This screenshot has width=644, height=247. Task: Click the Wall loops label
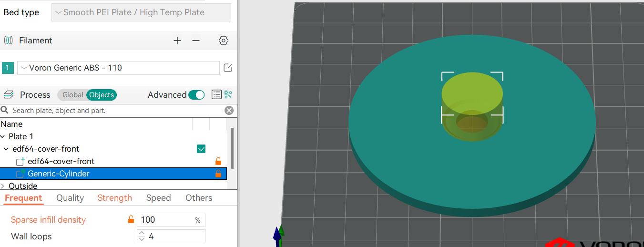(31, 237)
